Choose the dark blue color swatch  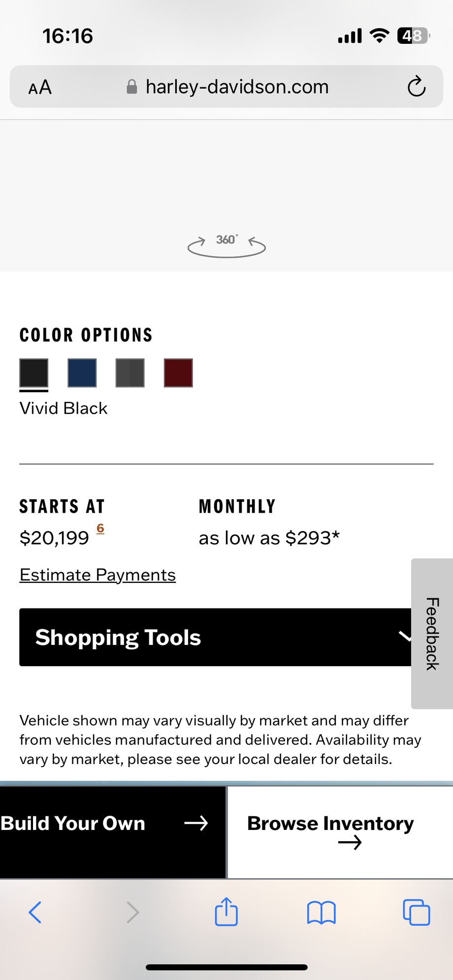pos(82,373)
